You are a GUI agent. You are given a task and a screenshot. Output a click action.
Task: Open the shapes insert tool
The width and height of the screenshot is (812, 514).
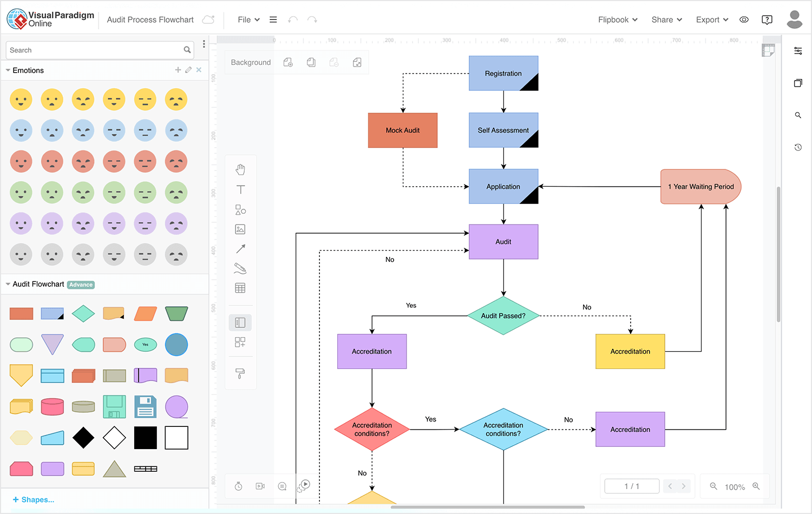coord(240,209)
